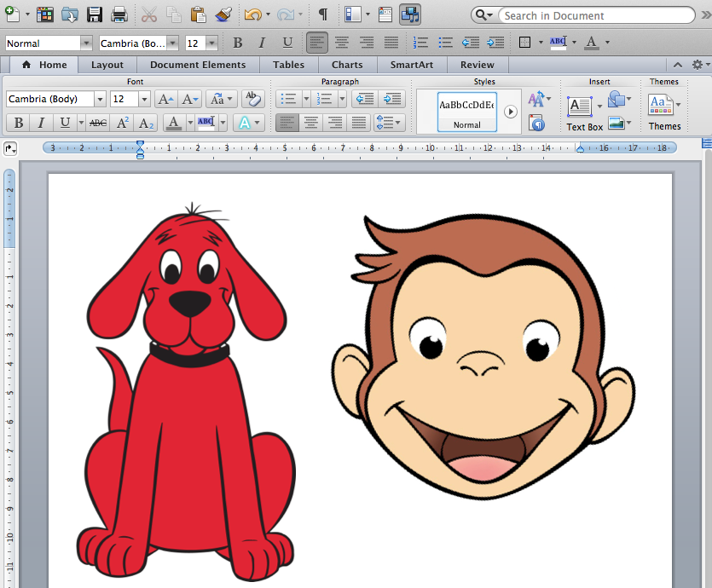This screenshot has width=712, height=588.
Task: Open the Charts tab
Action: point(347,65)
